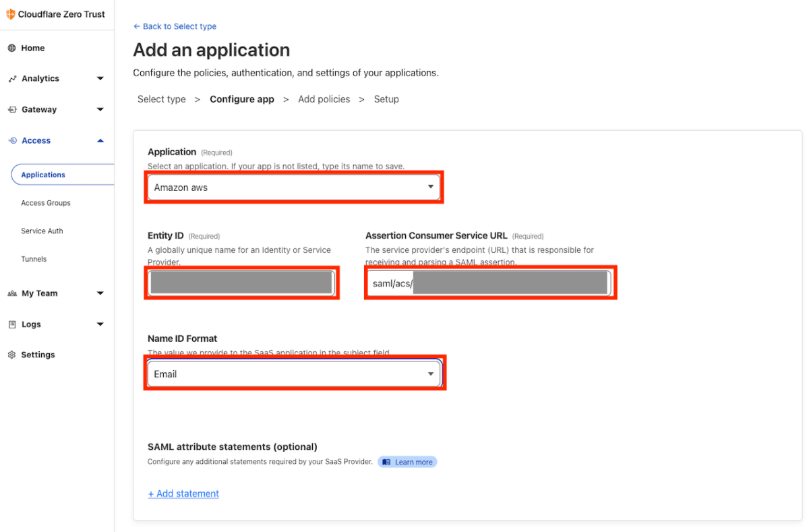Click the Cloudflare Zero Trust logo
Viewport: 809px width, 532px height.
pos(54,13)
